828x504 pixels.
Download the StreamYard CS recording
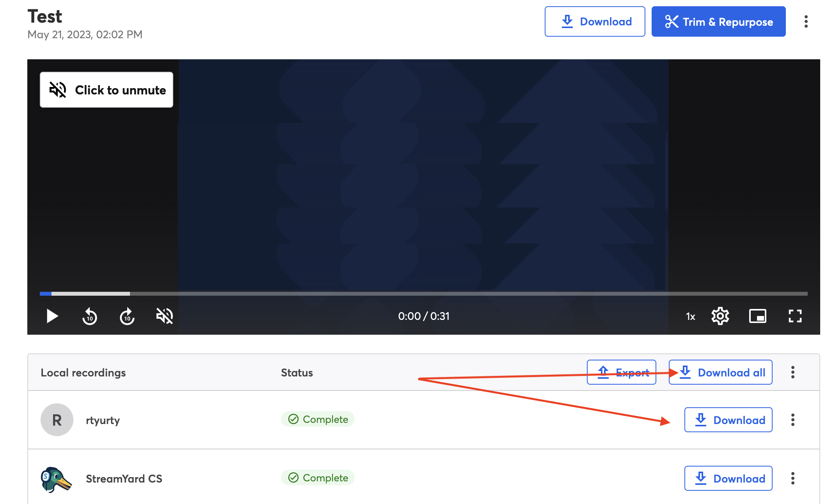coord(728,478)
